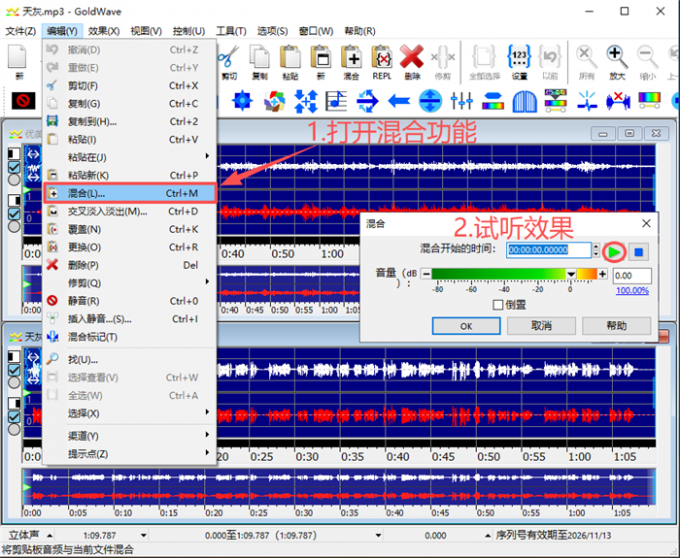Toggle right channel checkbox in upper window
The image size is (680, 558).
(14, 213)
